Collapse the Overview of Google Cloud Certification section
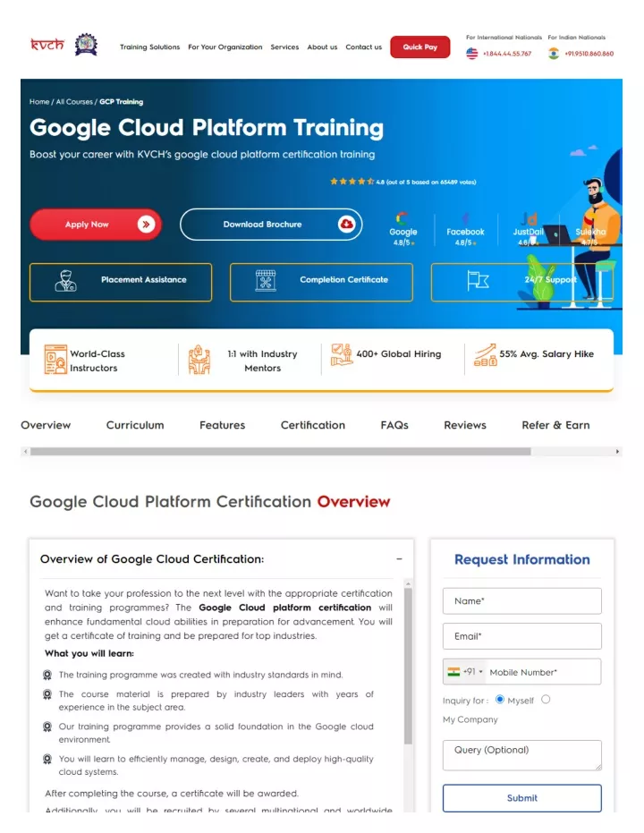This screenshot has width=644, height=833. click(x=399, y=559)
